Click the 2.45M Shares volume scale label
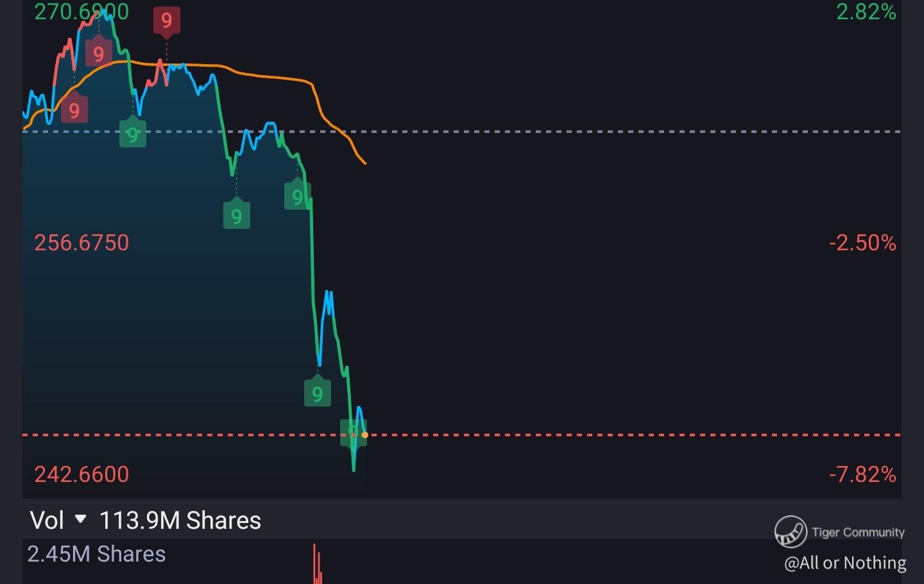Screen dimensions: 924x584 [x=96, y=554]
